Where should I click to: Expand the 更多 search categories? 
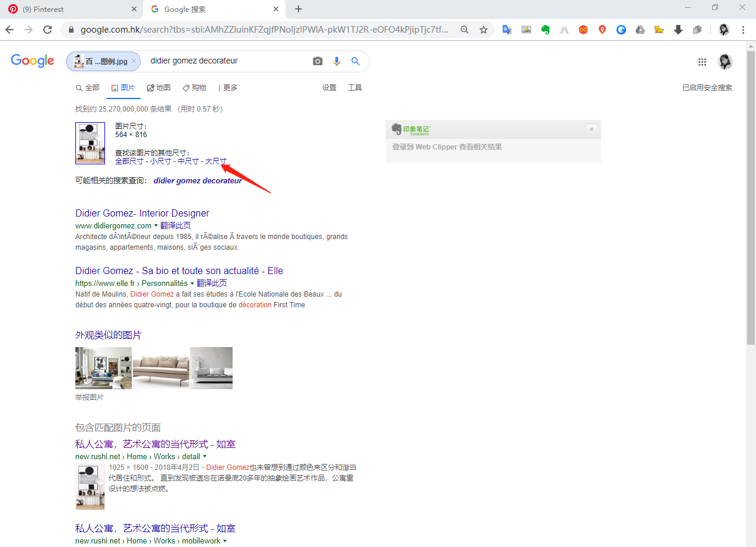[x=228, y=88]
